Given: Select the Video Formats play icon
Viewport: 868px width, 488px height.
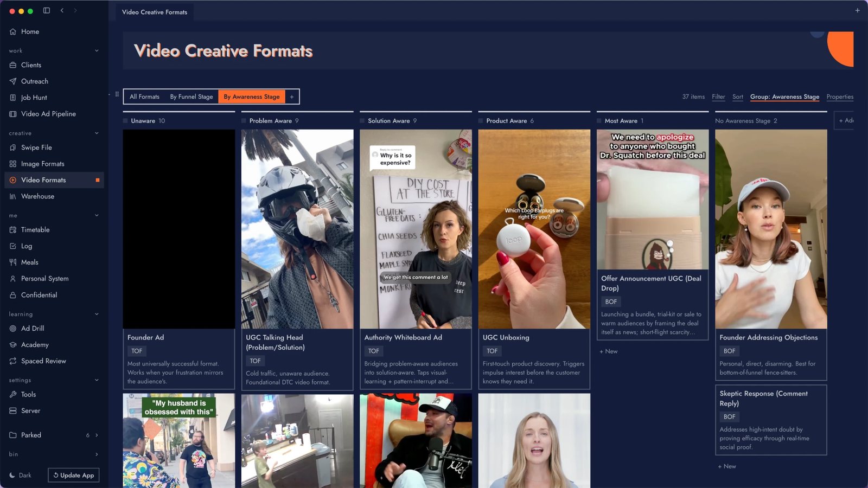Looking at the screenshot, I should (x=13, y=180).
